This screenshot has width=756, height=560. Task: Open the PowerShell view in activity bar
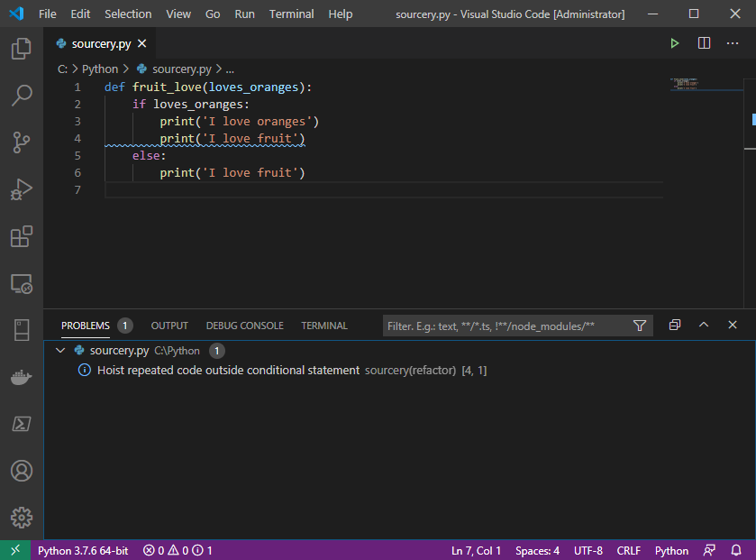(x=22, y=424)
